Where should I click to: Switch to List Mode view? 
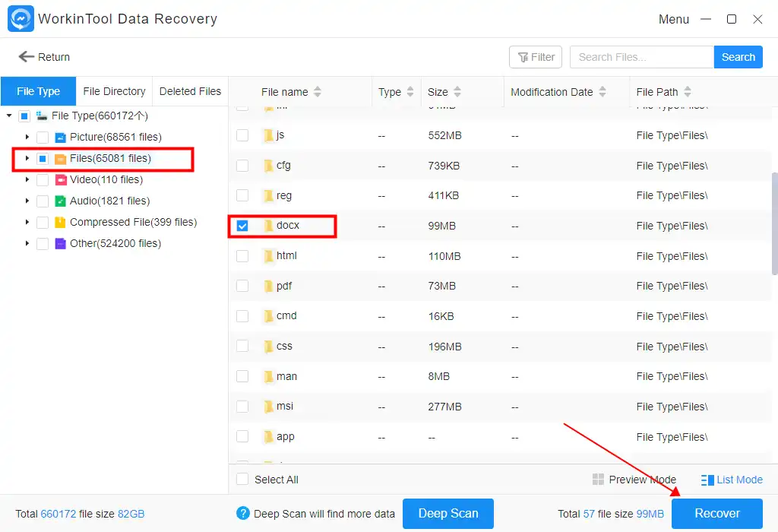pyautogui.click(x=732, y=480)
